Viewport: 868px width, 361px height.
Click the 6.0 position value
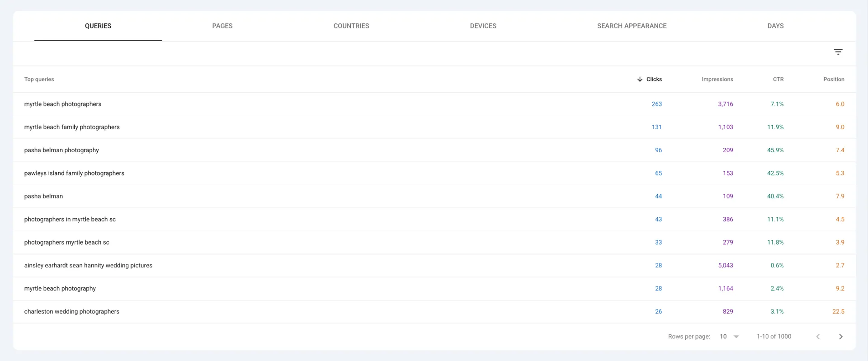[840, 104]
